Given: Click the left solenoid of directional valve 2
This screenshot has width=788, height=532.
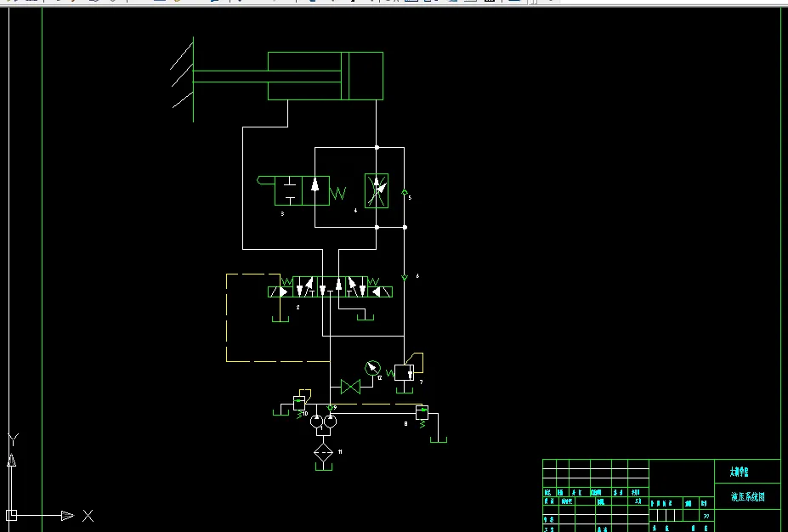Looking at the screenshot, I should pyautogui.click(x=280, y=291).
